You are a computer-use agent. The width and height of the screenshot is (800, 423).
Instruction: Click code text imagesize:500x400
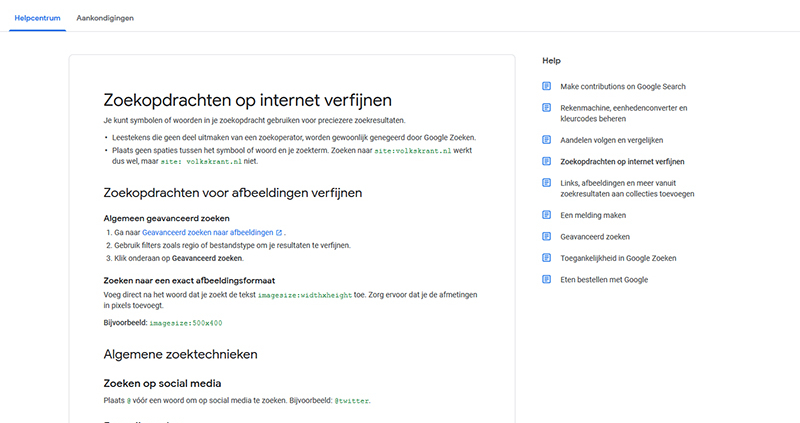(x=186, y=323)
